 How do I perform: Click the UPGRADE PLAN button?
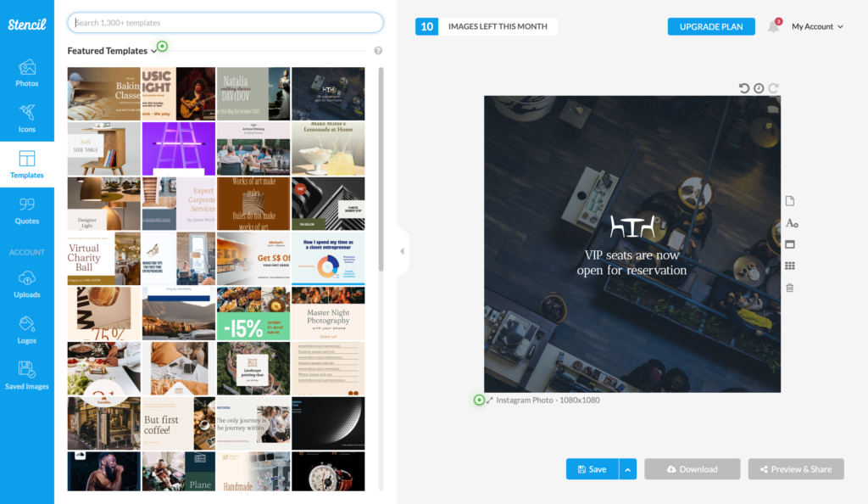(x=711, y=26)
